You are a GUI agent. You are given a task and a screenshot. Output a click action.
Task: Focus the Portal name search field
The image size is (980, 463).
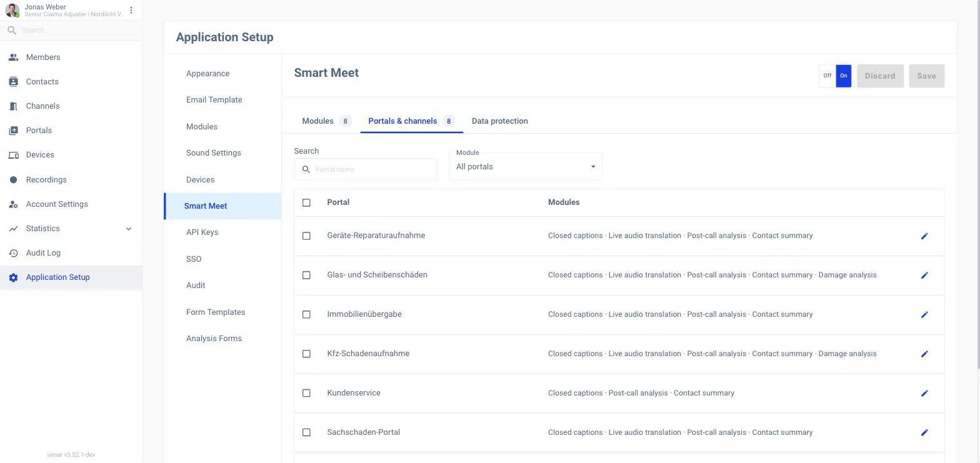[x=366, y=169]
